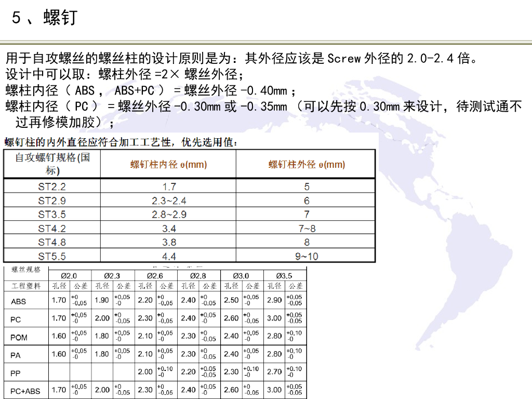
Task: Click the ST2.2 row in the upper table
Action: [52, 185]
